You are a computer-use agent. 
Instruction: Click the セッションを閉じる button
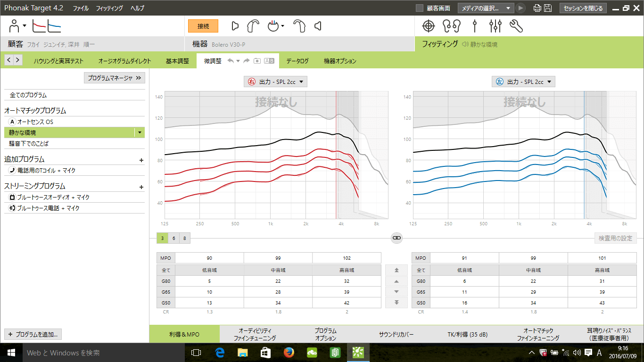click(583, 8)
